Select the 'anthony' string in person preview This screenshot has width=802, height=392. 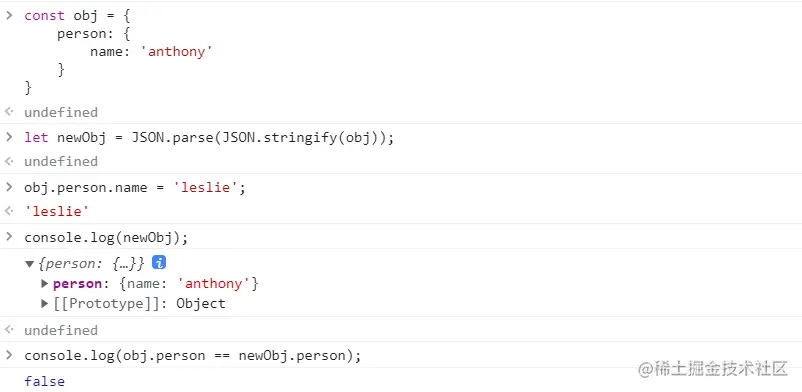213,284
